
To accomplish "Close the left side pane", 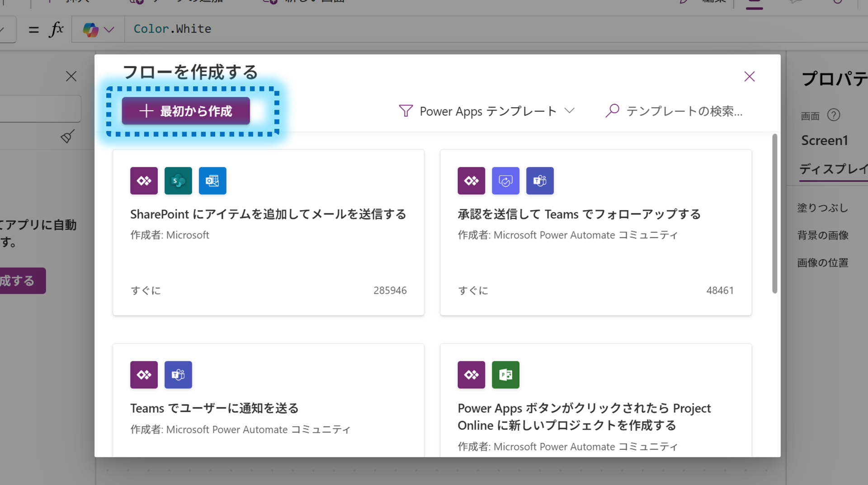I will 71,76.
